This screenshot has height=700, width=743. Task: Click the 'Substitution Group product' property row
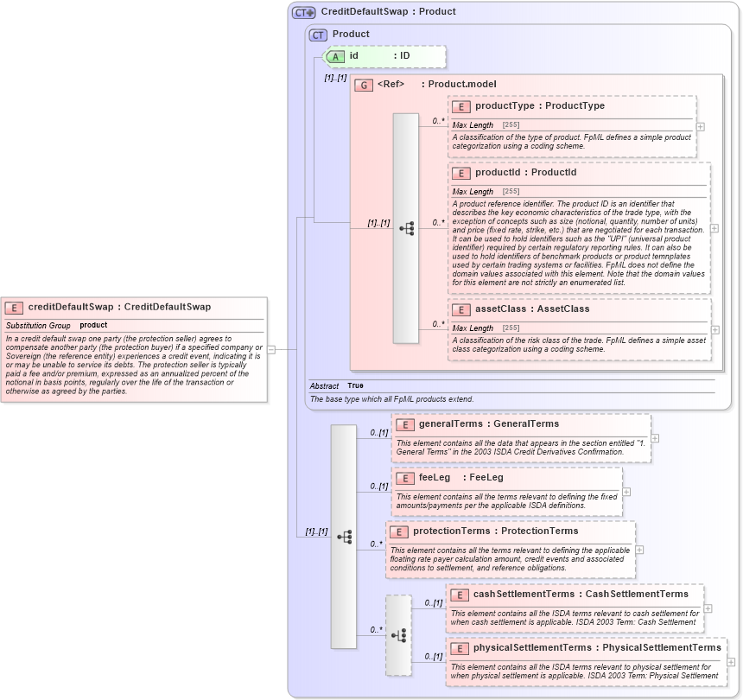coord(135,326)
